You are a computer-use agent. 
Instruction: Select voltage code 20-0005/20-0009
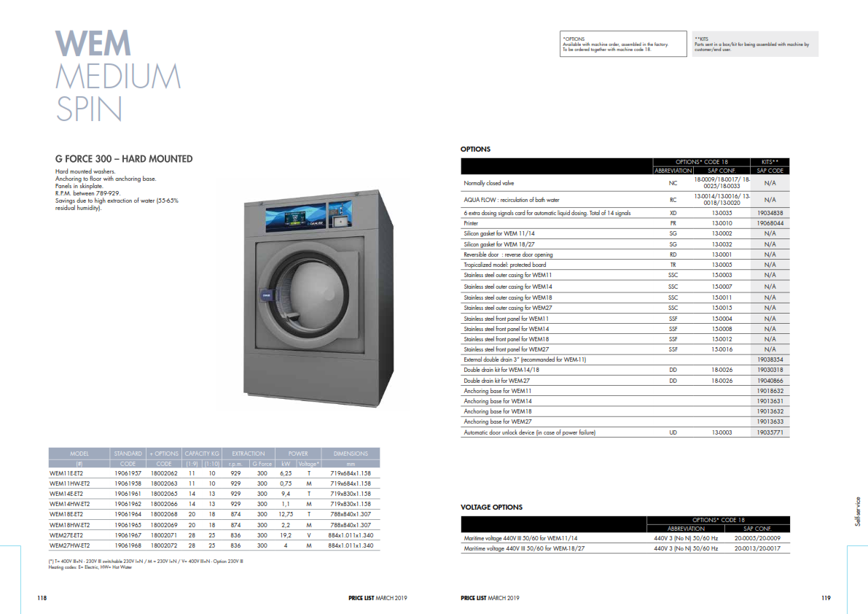[757, 538]
